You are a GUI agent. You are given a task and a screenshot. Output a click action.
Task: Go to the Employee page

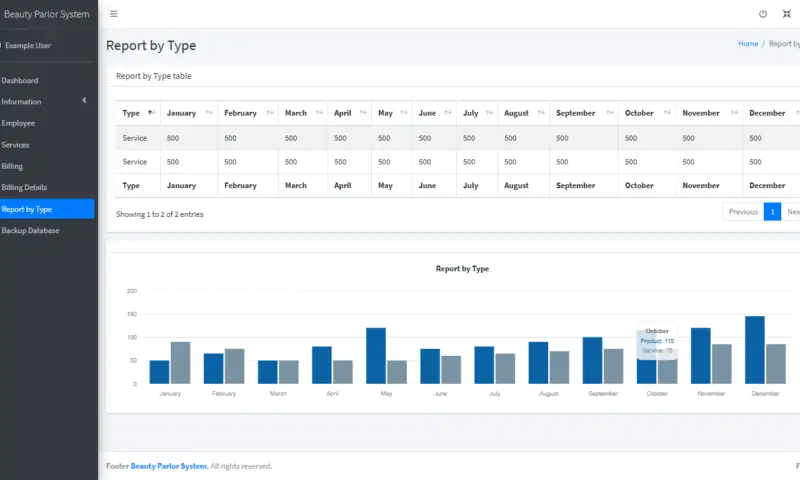[x=18, y=123]
